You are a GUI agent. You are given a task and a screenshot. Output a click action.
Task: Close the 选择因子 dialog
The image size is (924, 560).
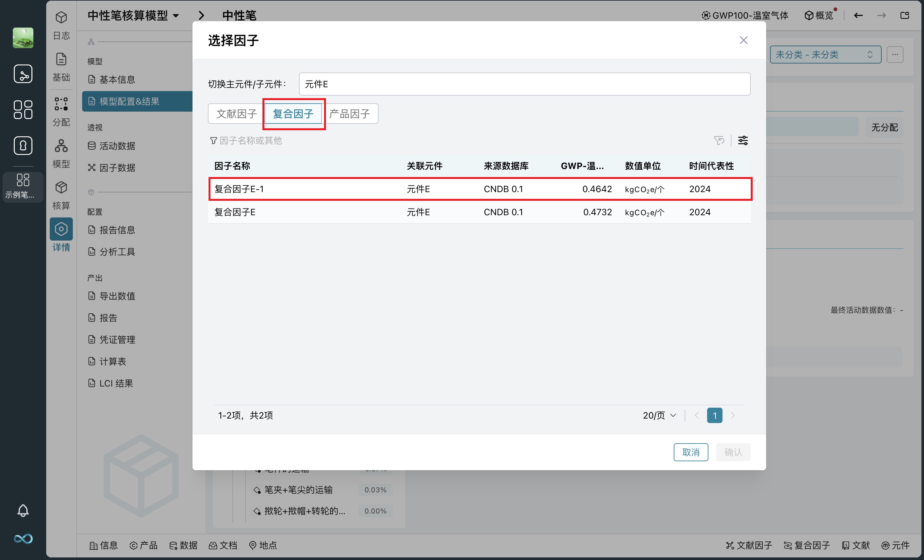click(743, 40)
